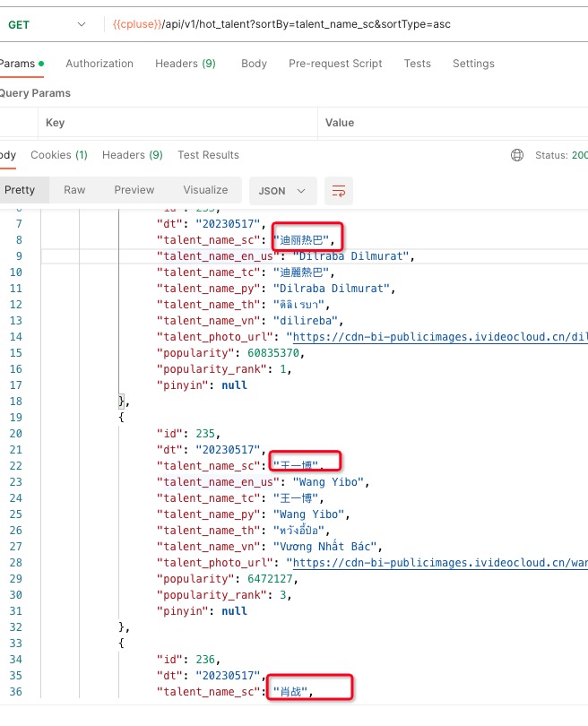
Task: Open the Settings tab
Action: click(473, 64)
